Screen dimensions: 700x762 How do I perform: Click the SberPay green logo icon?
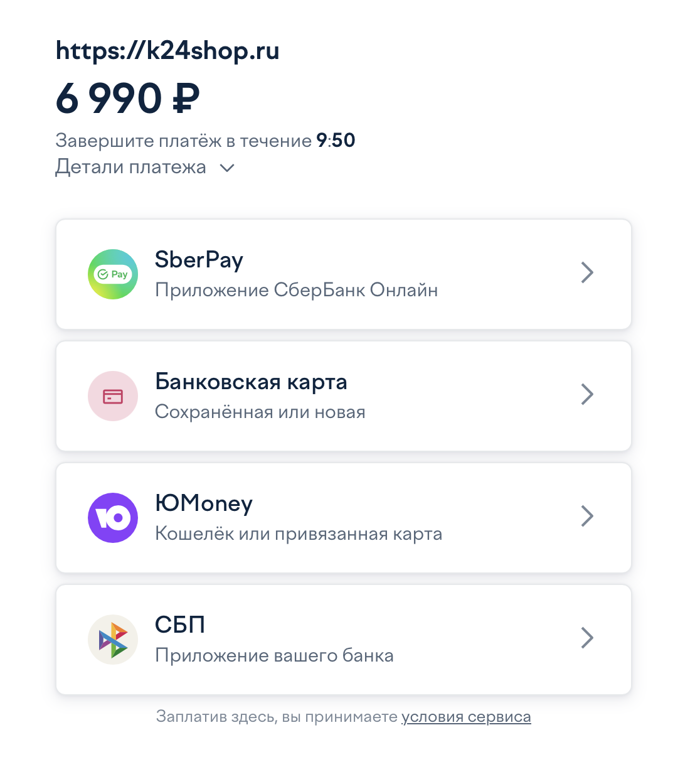113,274
